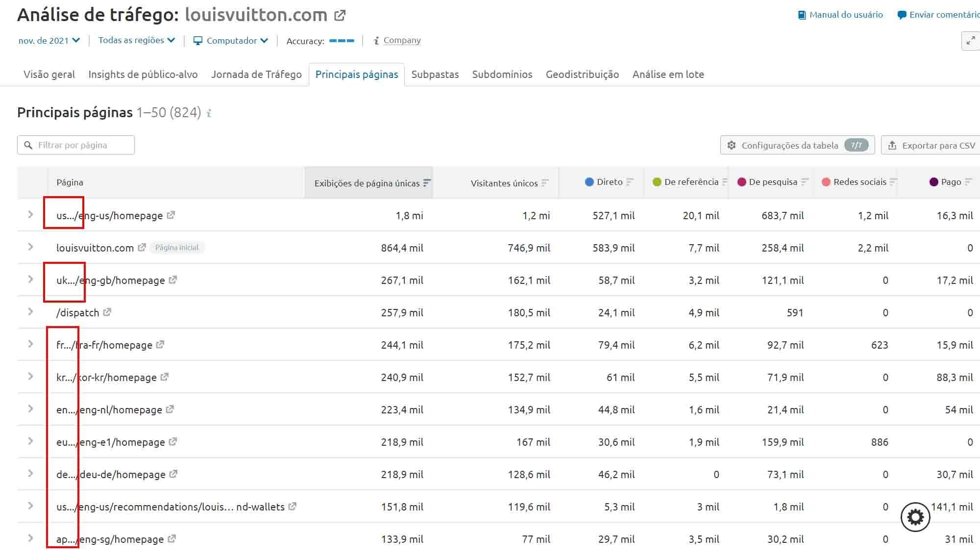Click the Accuracy indicator bars
Viewport: 980px width, 560px height.
tap(342, 41)
